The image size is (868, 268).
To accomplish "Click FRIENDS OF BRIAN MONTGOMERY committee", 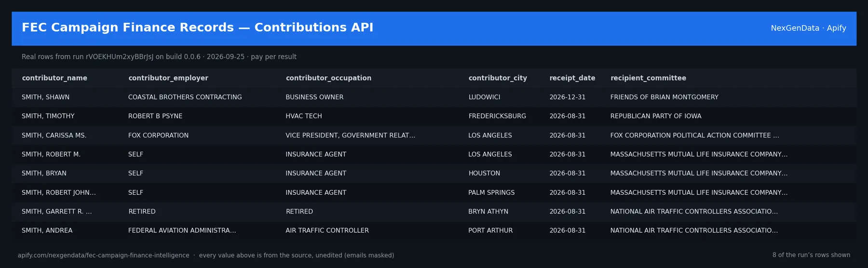I will coord(664,97).
